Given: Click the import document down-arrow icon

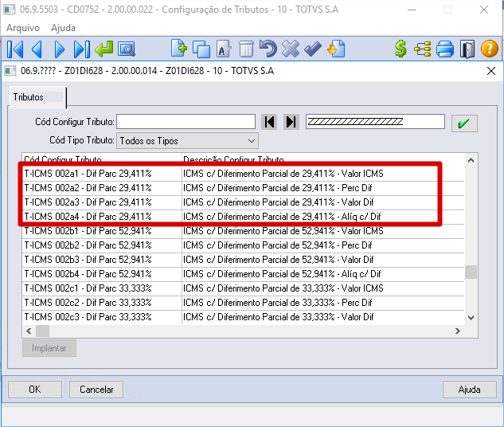Looking at the screenshot, I should point(335,49).
